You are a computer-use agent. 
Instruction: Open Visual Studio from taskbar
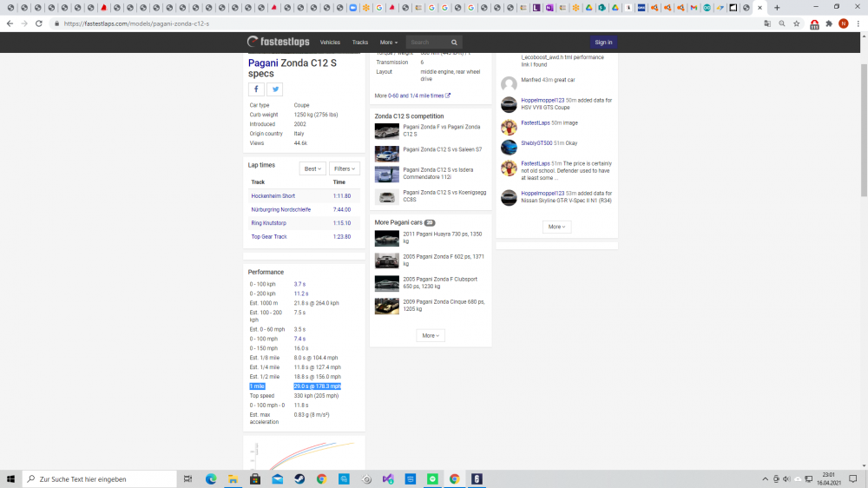click(388, 479)
